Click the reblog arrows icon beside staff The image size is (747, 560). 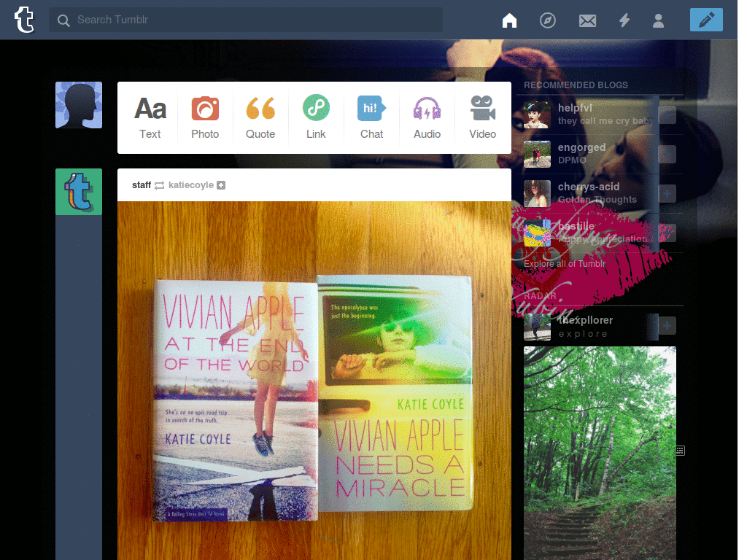point(160,185)
